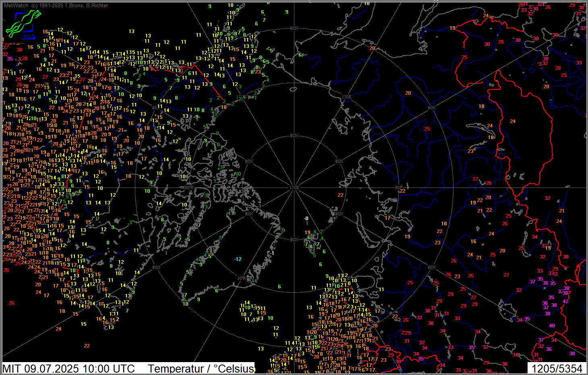This screenshot has height=375, width=588.
Task: Click the 'Temperatur / °Celsius' parameter label
Action: click(x=201, y=369)
